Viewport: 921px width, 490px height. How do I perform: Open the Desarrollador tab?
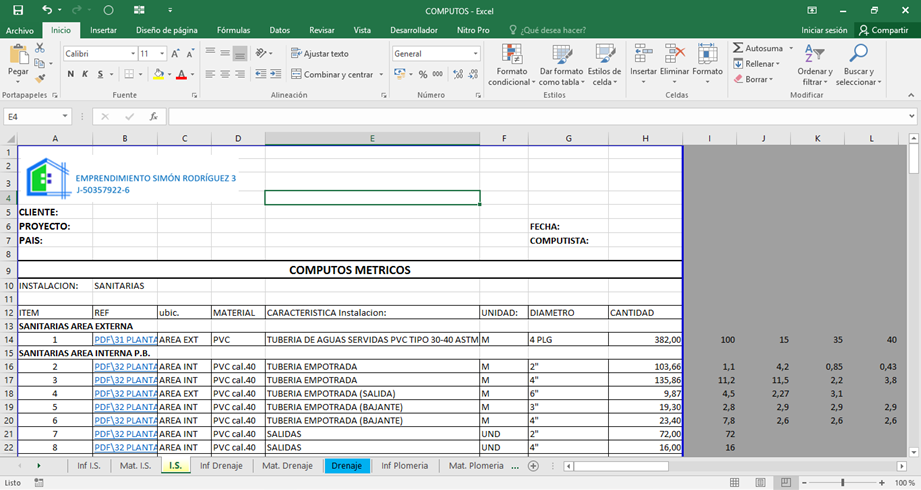(x=414, y=30)
